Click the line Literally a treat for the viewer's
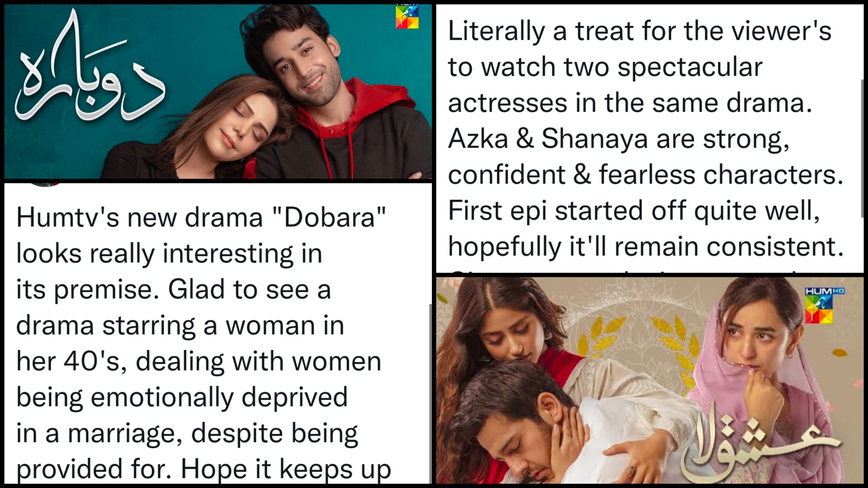 640,32
